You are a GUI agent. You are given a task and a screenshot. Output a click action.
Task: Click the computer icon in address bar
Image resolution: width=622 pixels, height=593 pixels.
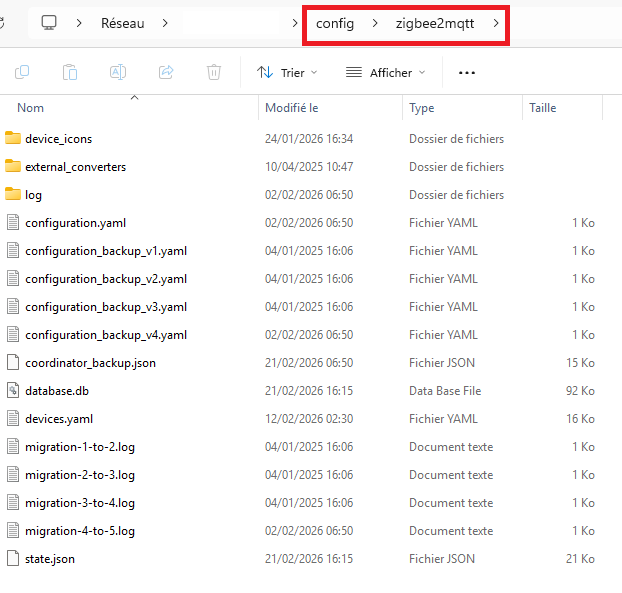pyautogui.click(x=49, y=23)
